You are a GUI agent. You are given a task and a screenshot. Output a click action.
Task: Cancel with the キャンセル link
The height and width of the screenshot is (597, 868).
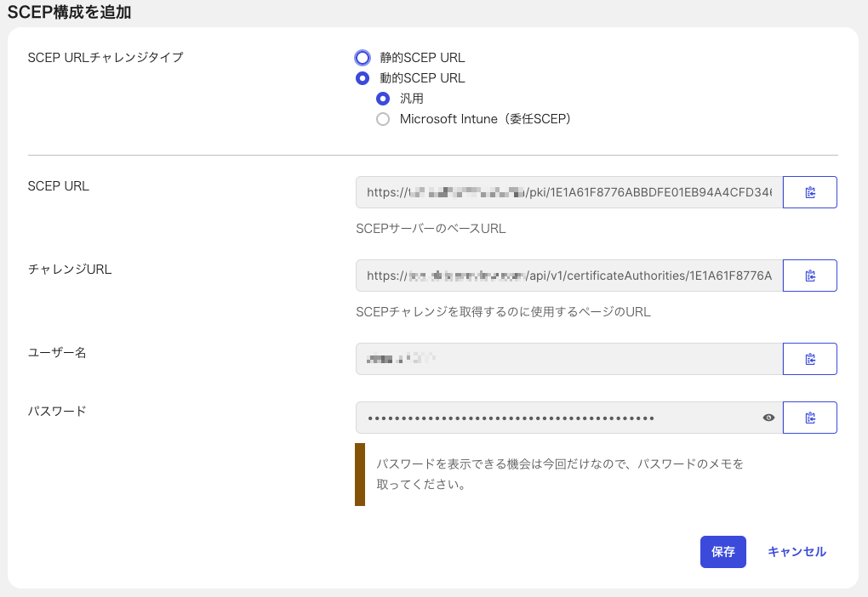click(797, 551)
